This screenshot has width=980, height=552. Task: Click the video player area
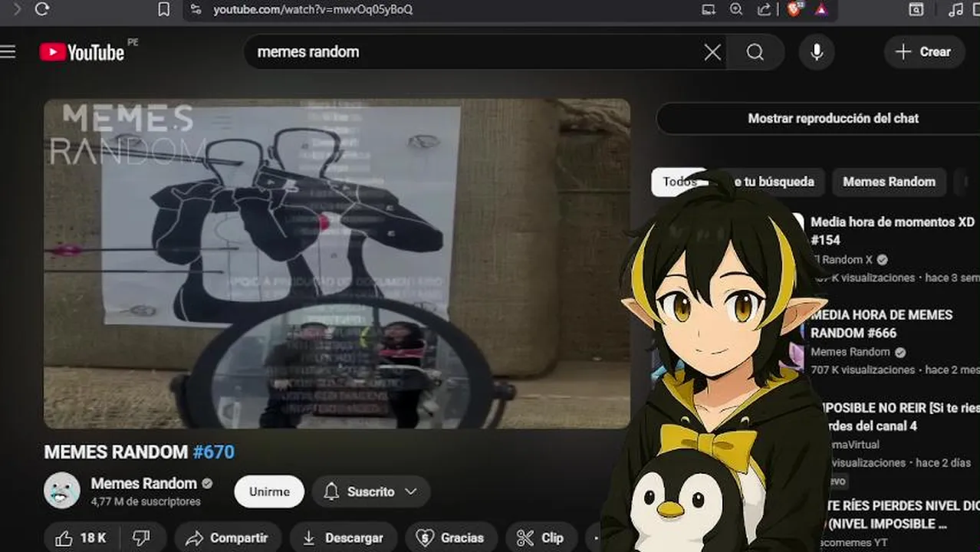pyautogui.click(x=337, y=264)
